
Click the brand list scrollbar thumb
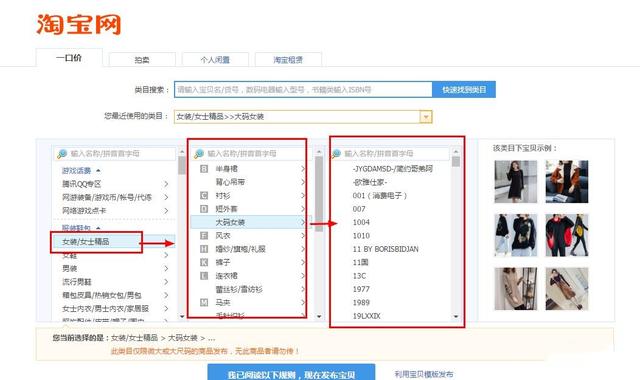coord(456,162)
